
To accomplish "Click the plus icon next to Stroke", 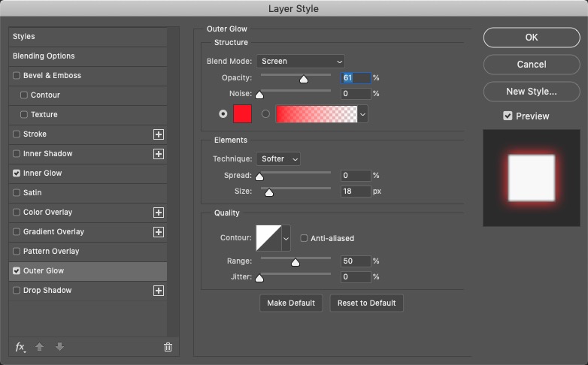I will tap(159, 134).
